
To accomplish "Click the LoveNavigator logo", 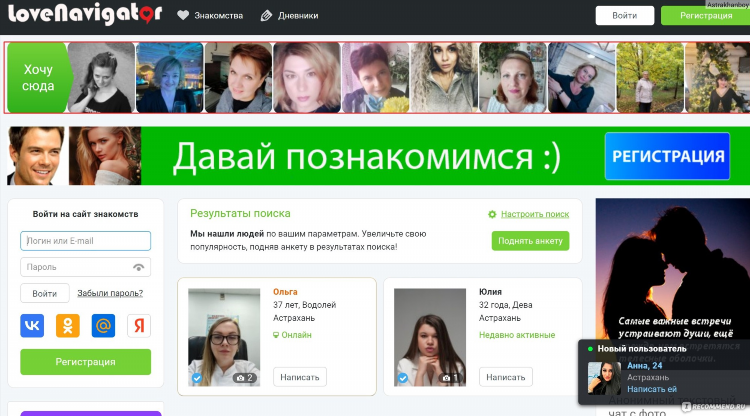I will click(x=85, y=14).
